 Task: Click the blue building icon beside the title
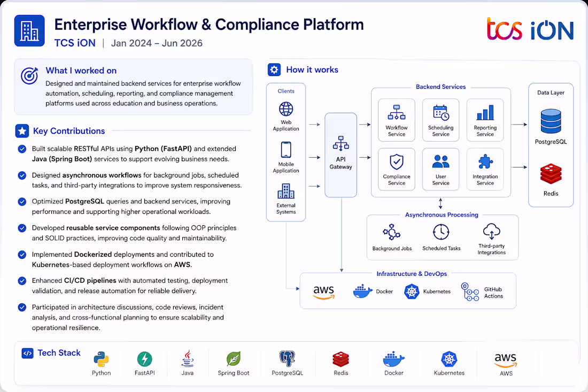[x=29, y=31]
